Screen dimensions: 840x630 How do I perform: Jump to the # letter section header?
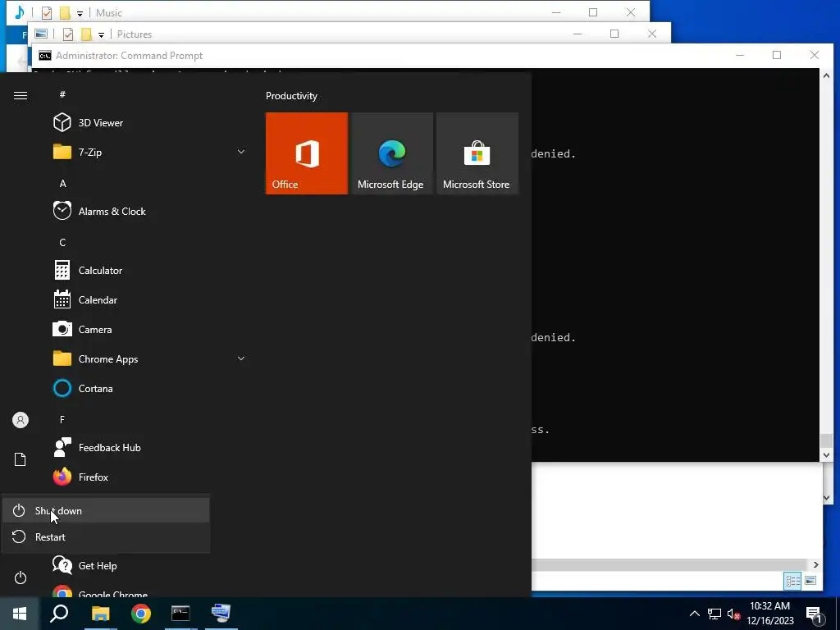[x=62, y=94]
